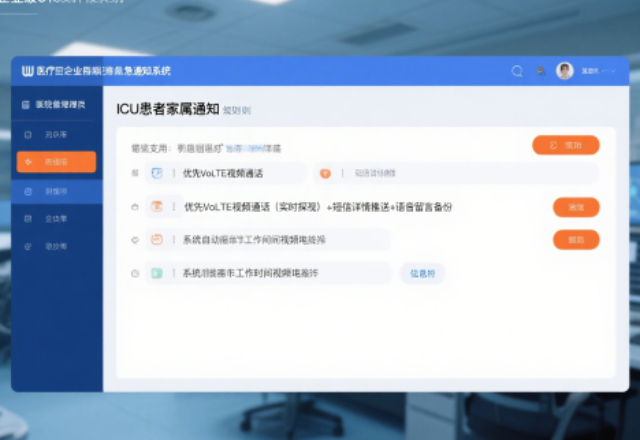
Task: Toggle the clock marker left of the fourth rule row
Action: pos(135,273)
